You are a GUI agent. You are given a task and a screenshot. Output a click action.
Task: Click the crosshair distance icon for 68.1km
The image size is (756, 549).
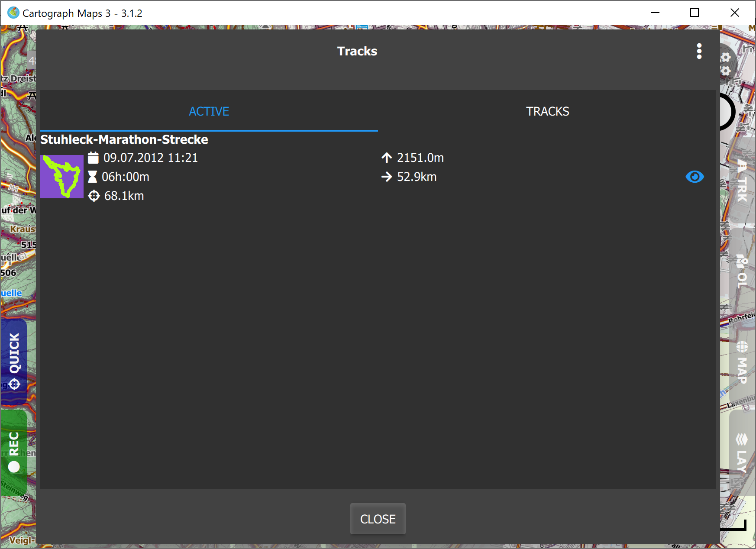click(94, 196)
